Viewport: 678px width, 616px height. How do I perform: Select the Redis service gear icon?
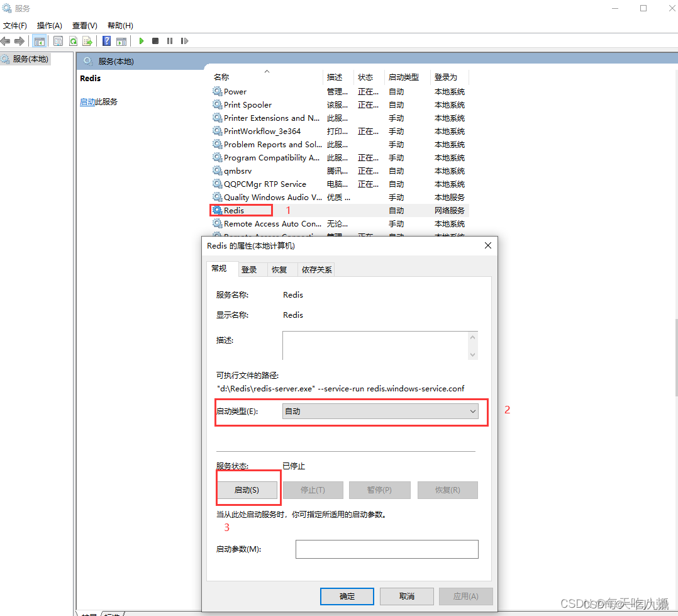click(217, 210)
